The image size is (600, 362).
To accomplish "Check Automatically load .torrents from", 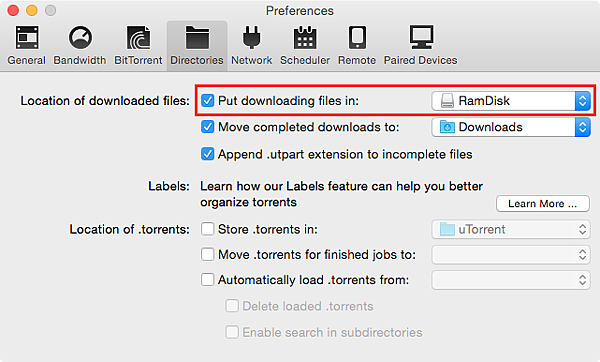I will [207, 280].
